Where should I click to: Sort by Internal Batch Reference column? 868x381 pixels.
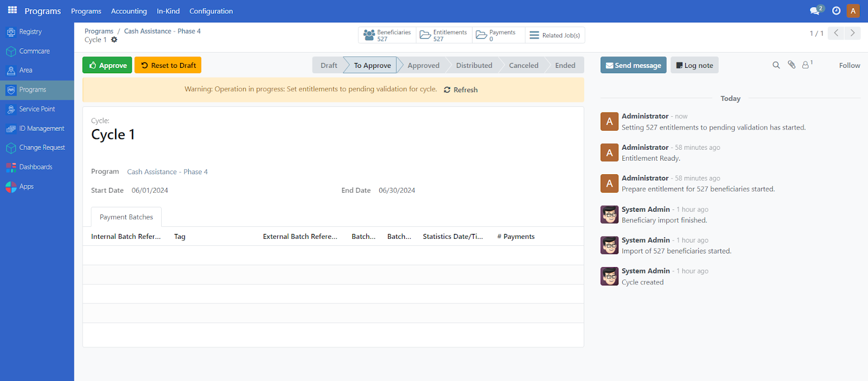[x=126, y=237]
